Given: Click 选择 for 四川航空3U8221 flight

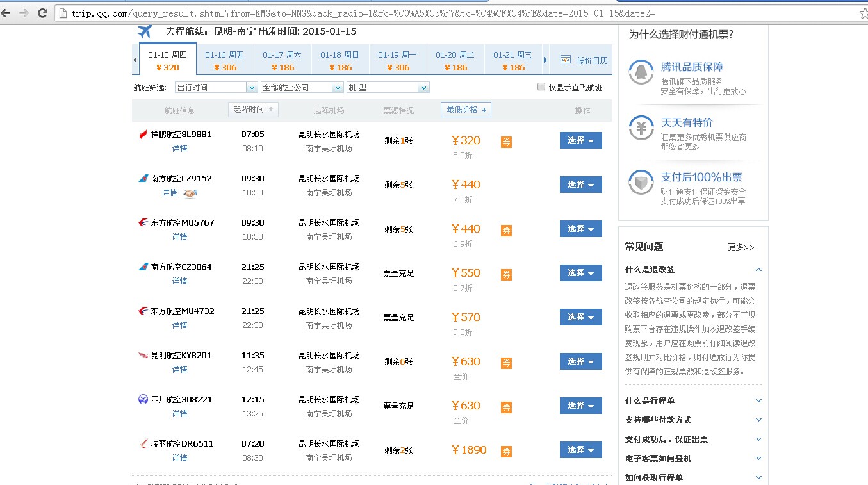Looking at the screenshot, I should click(x=581, y=406).
